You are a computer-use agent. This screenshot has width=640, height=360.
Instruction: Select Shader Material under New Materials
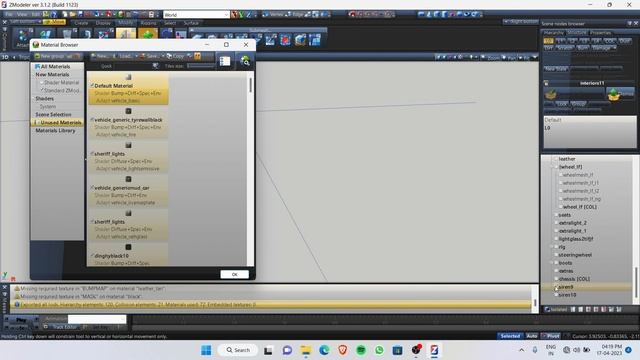coord(61,82)
